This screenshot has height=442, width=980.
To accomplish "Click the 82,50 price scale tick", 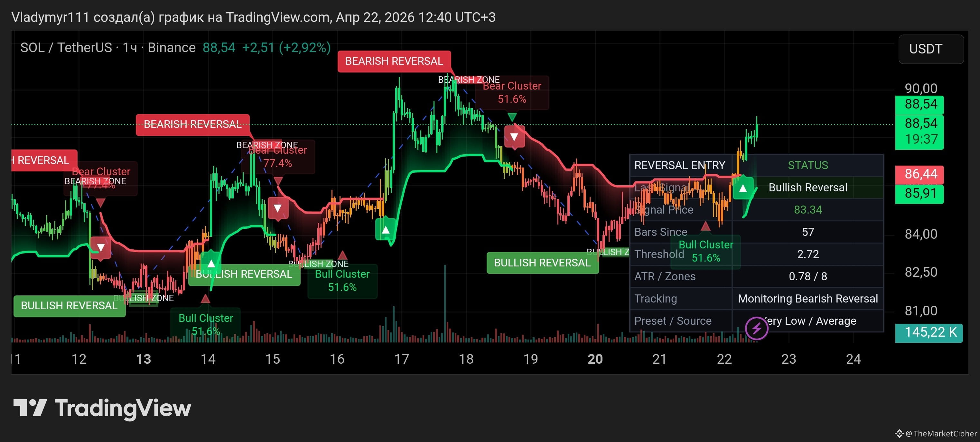I will click(x=921, y=272).
